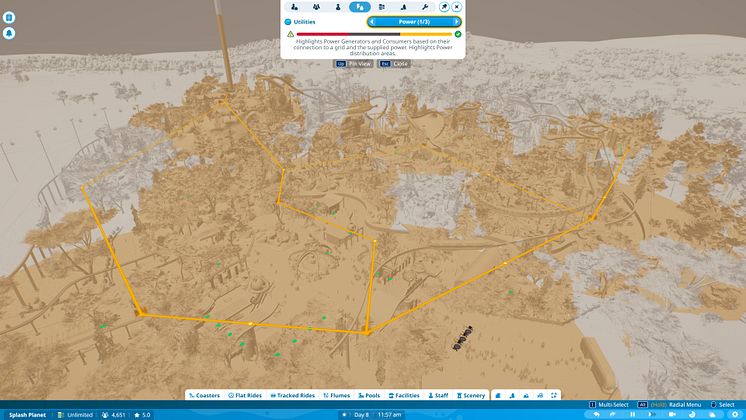Open the Coasters build menu

[x=204, y=395]
